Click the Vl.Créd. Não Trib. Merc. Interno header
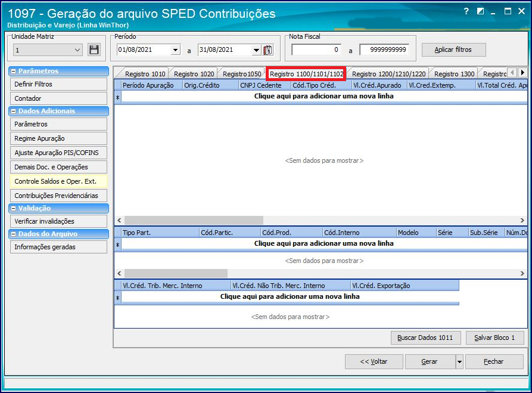The width and height of the screenshot is (532, 393). [291, 286]
